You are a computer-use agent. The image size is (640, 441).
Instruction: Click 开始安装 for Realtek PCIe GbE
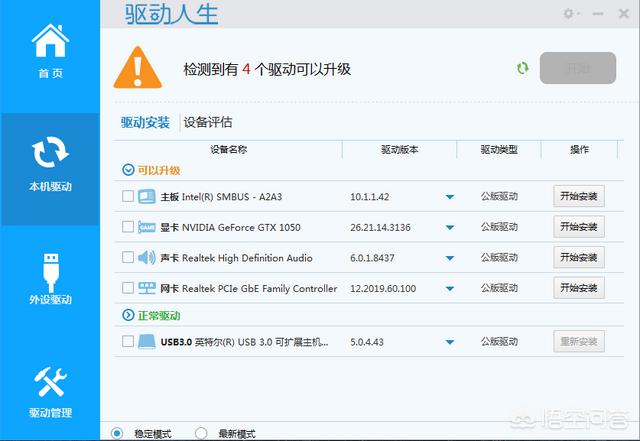tap(579, 288)
